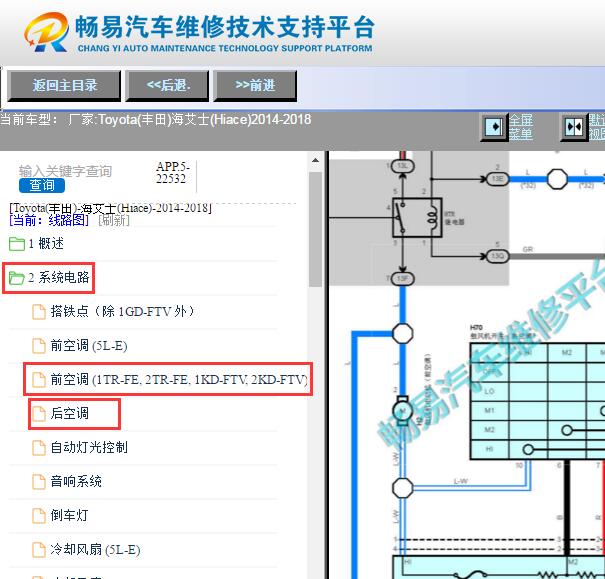Click the blower motor symbol in the diagram
The height and width of the screenshot is (579, 605).
click(402, 411)
